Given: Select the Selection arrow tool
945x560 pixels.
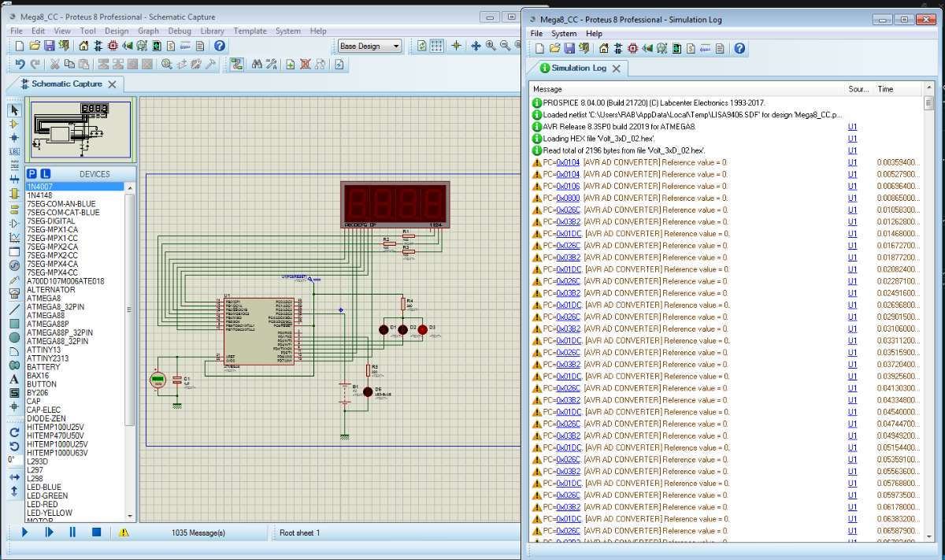Looking at the screenshot, I should (x=14, y=109).
